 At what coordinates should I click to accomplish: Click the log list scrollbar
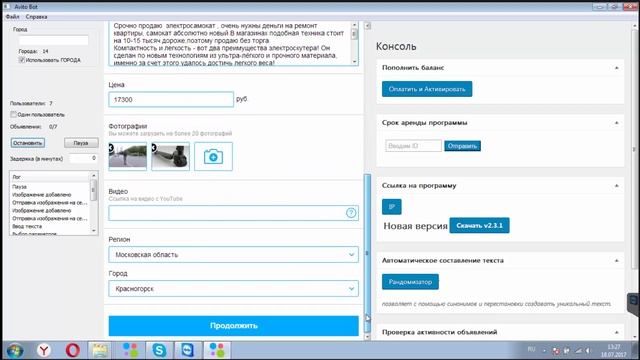[94, 191]
